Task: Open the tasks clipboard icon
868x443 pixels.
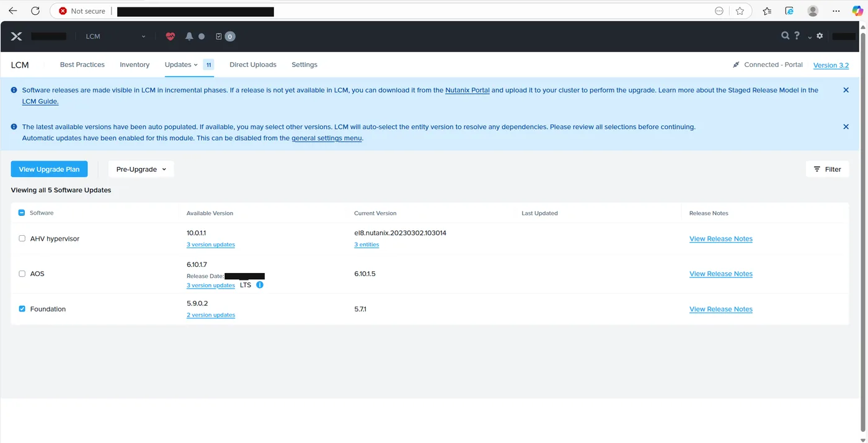Action: pyautogui.click(x=219, y=37)
